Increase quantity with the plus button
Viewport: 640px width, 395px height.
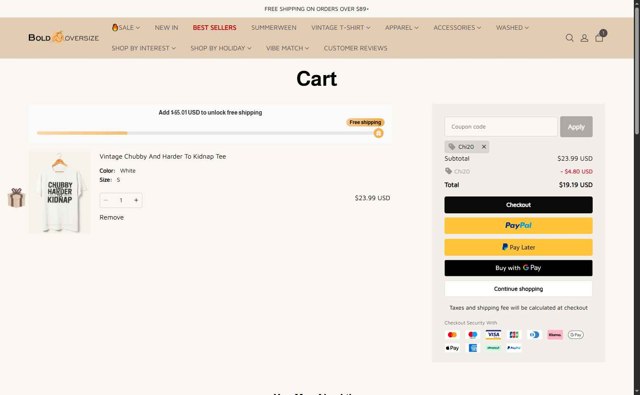click(x=136, y=200)
